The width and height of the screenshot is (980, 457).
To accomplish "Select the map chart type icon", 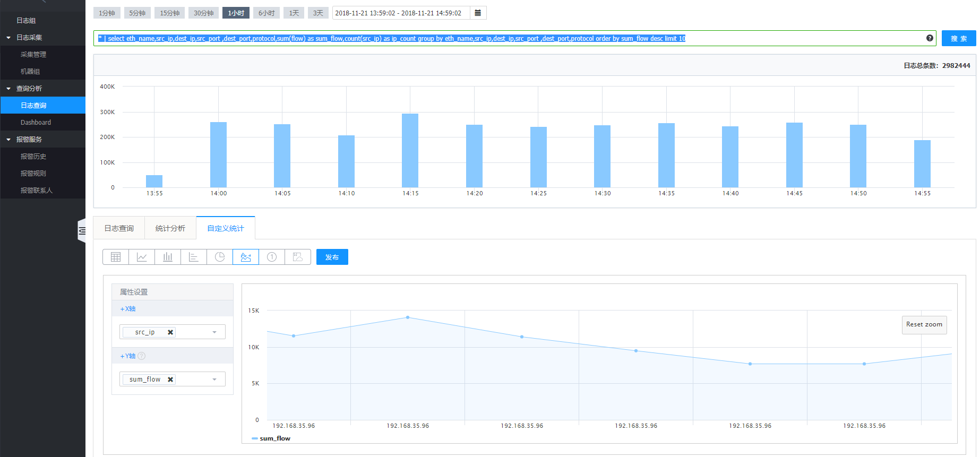I will (298, 257).
